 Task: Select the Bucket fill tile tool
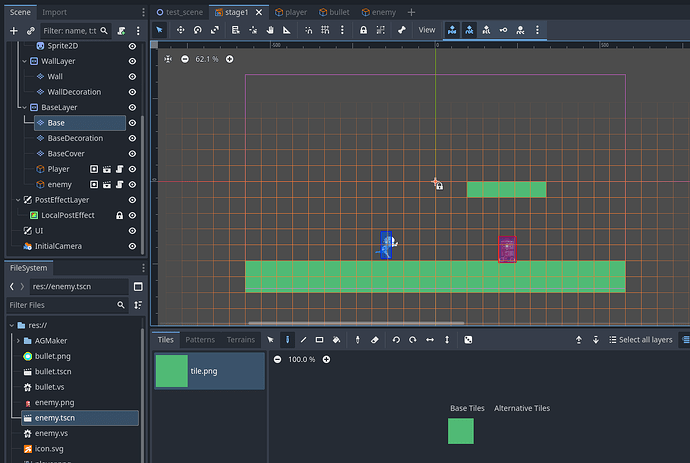(x=336, y=340)
